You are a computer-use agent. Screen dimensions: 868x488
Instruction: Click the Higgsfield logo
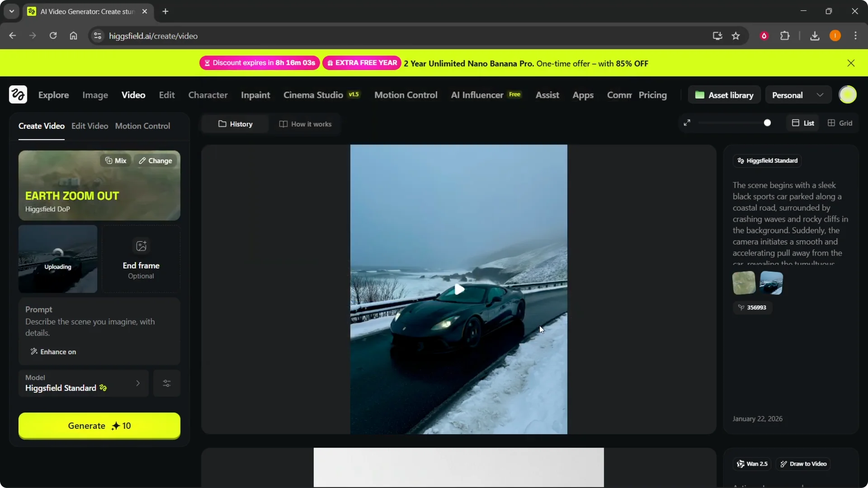click(18, 94)
